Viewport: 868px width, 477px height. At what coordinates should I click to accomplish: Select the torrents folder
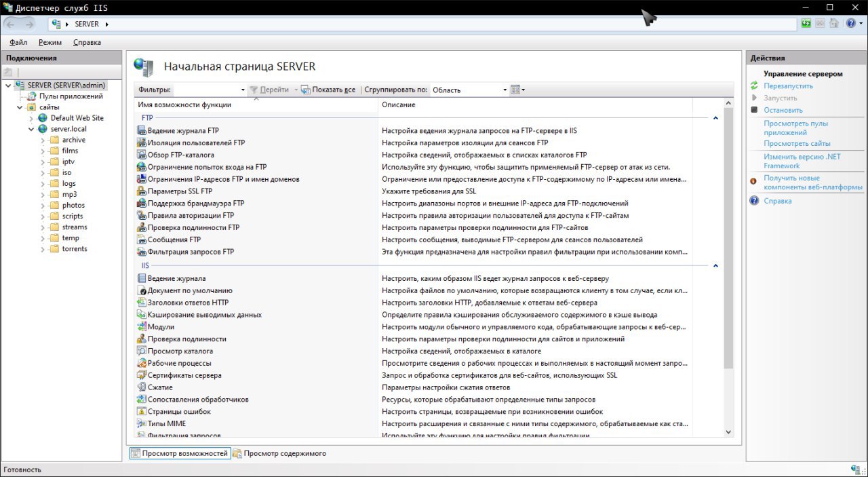[75, 249]
